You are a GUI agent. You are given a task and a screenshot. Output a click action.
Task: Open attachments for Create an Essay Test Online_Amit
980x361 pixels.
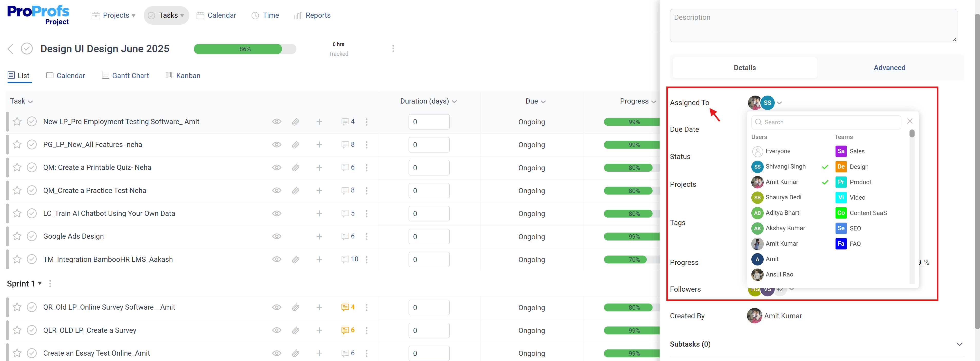pyautogui.click(x=296, y=353)
